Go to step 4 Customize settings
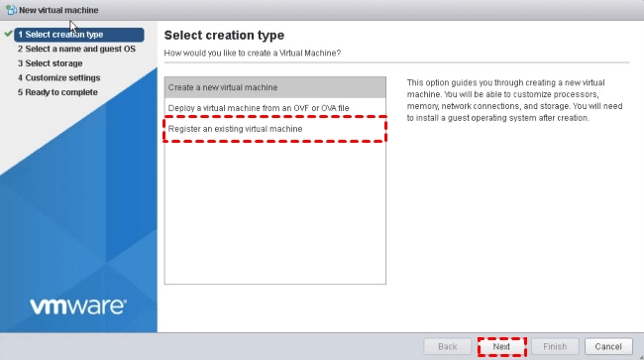Viewport: 644px width, 360px height. pyautogui.click(x=58, y=77)
